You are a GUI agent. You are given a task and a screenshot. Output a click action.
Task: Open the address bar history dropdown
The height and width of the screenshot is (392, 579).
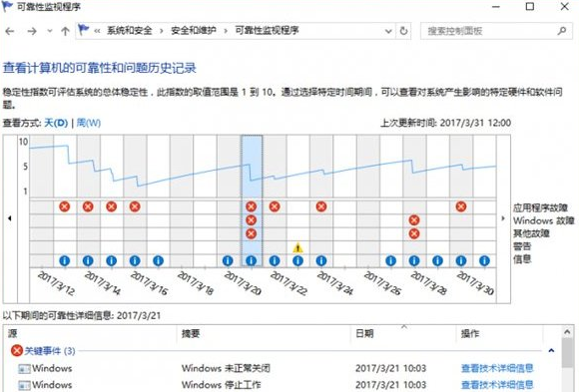coord(388,31)
